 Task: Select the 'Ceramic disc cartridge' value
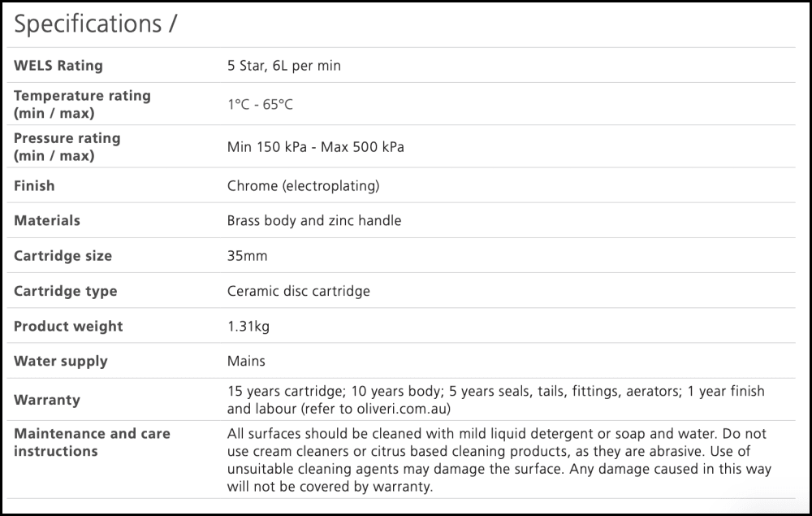tap(298, 291)
